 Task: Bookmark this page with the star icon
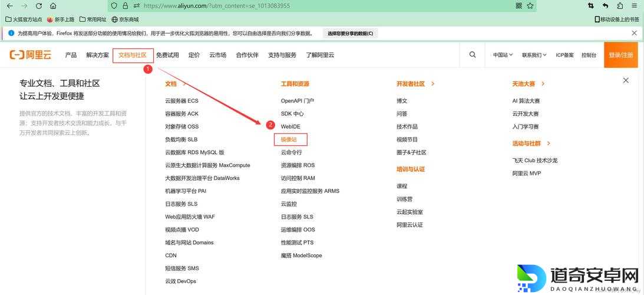pyautogui.click(x=530, y=6)
